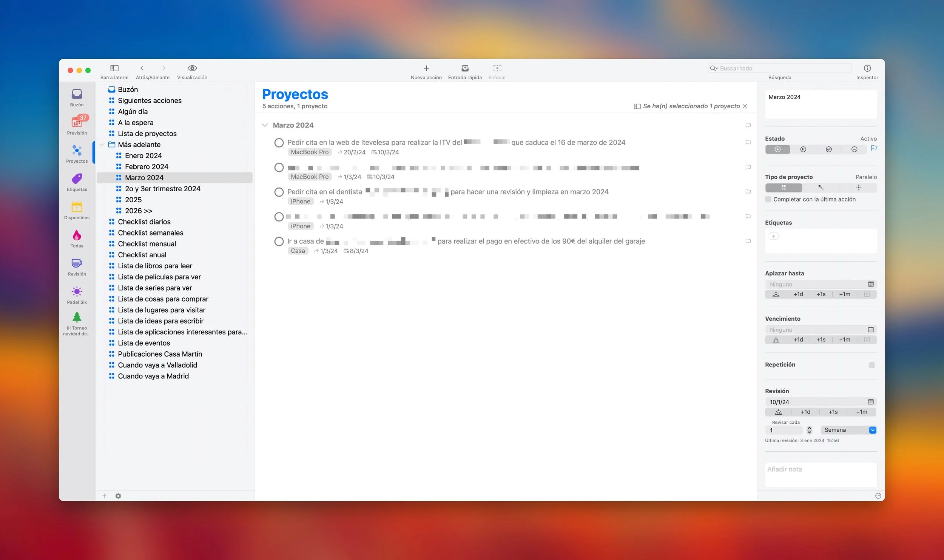This screenshot has width=944, height=560.
Task: Collapse the Más adelante folder
Action: (102, 145)
